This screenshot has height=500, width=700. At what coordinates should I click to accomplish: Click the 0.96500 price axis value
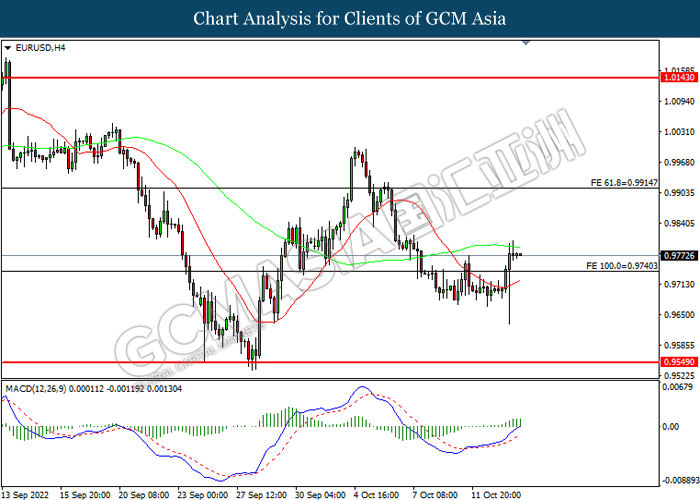[680, 315]
